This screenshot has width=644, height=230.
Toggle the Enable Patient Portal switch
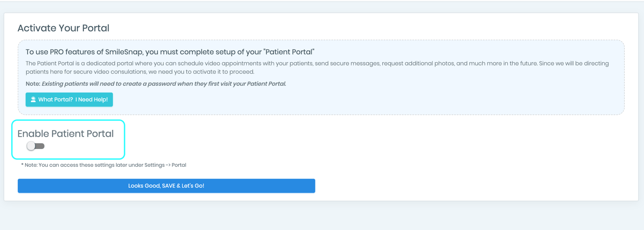pyautogui.click(x=36, y=146)
